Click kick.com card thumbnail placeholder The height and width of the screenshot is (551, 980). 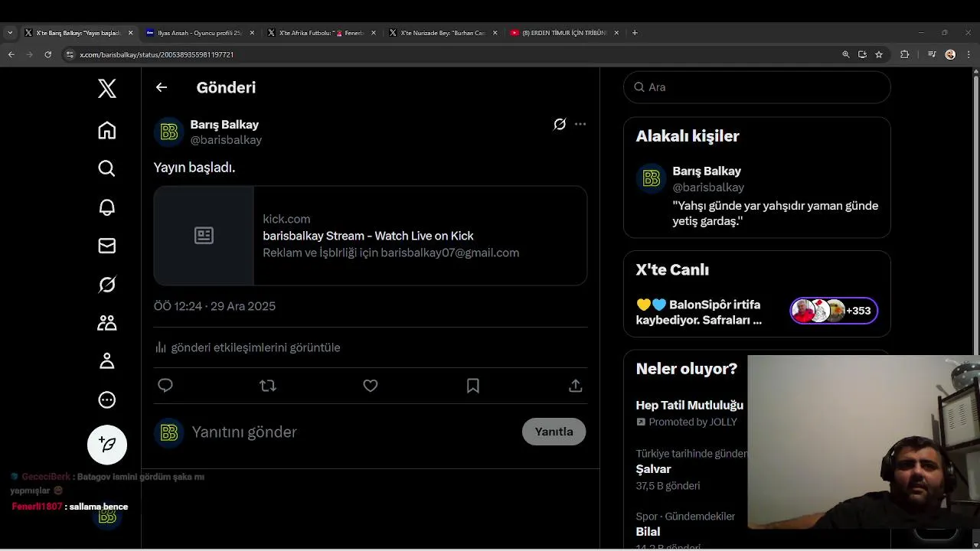[x=204, y=236]
